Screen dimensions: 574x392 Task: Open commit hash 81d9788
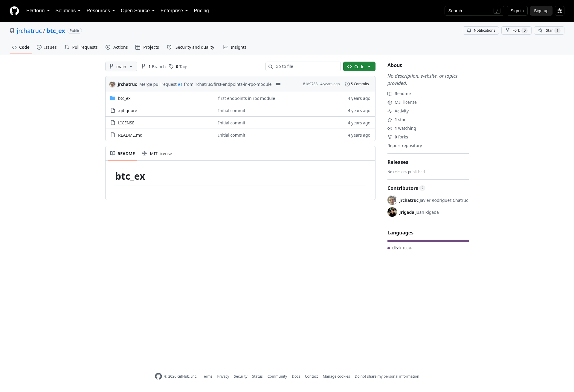coord(310,84)
